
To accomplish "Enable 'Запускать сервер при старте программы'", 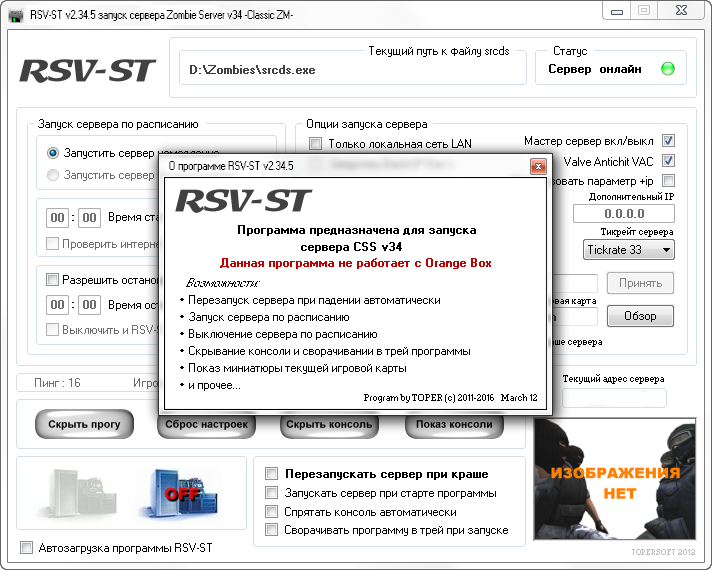I will pos(272,493).
